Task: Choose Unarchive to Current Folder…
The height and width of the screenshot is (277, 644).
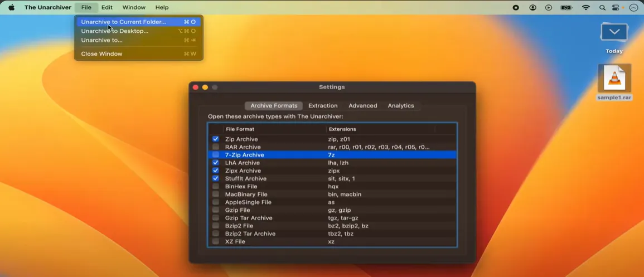Action: 138,22
